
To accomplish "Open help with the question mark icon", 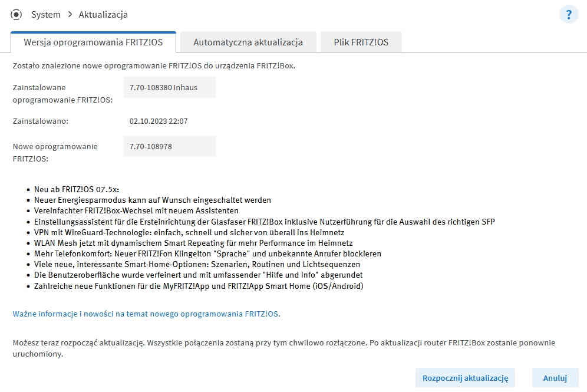I will click(569, 15).
